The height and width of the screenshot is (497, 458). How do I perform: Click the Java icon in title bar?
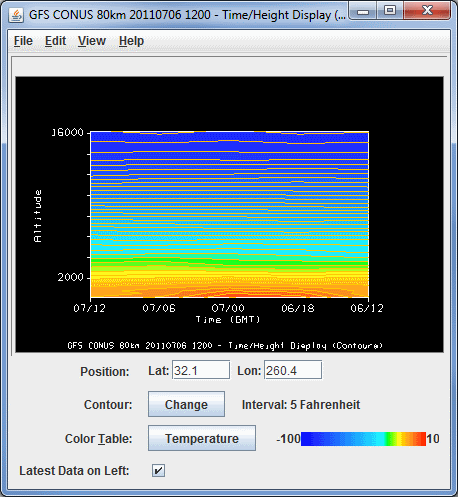(x=16, y=15)
